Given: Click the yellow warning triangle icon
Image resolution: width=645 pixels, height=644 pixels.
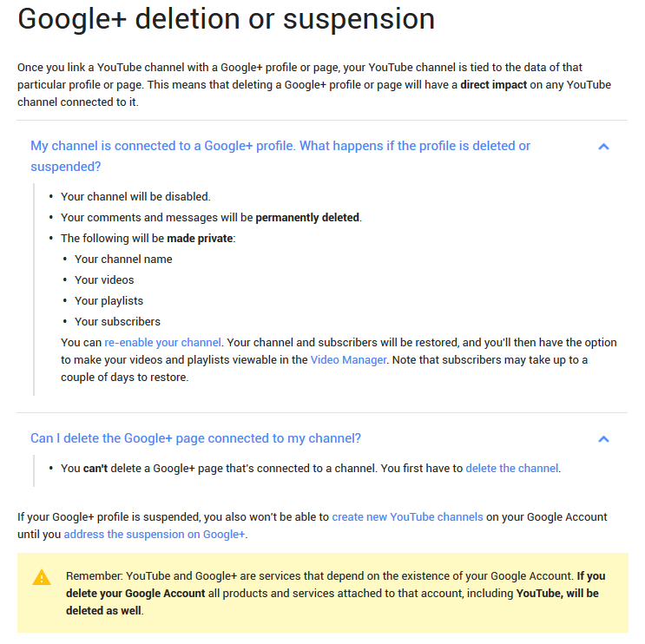Looking at the screenshot, I should [42, 577].
